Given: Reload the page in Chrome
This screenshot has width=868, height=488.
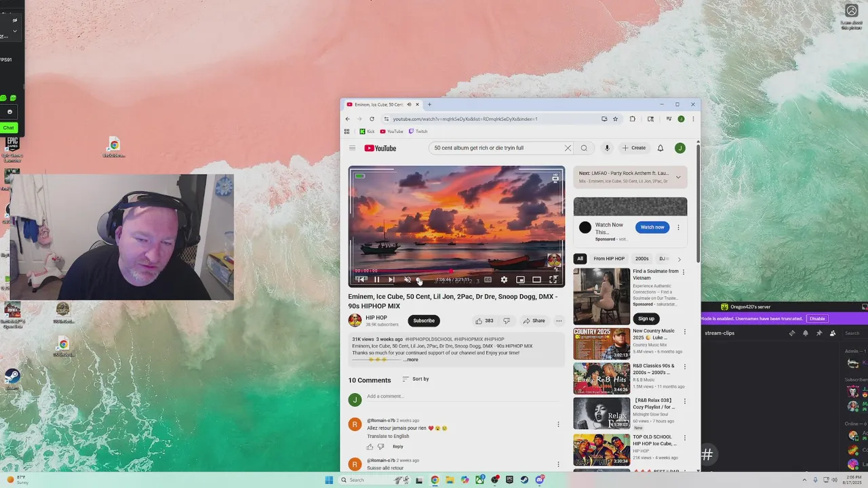Looking at the screenshot, I should [372, 119].
